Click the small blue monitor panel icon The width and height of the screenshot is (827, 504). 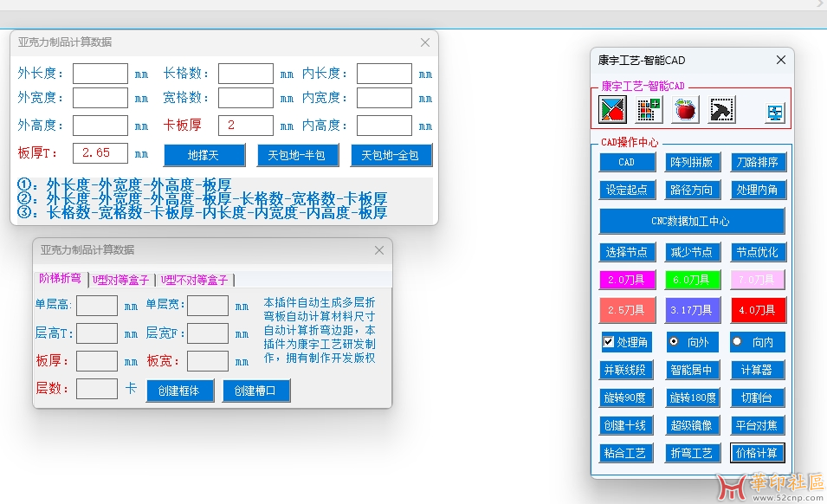(775, 113)
